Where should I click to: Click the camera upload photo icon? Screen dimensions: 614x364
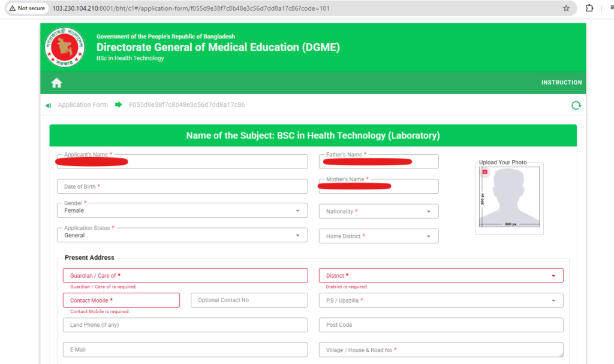pyautogui.click(x=485, y=172)
